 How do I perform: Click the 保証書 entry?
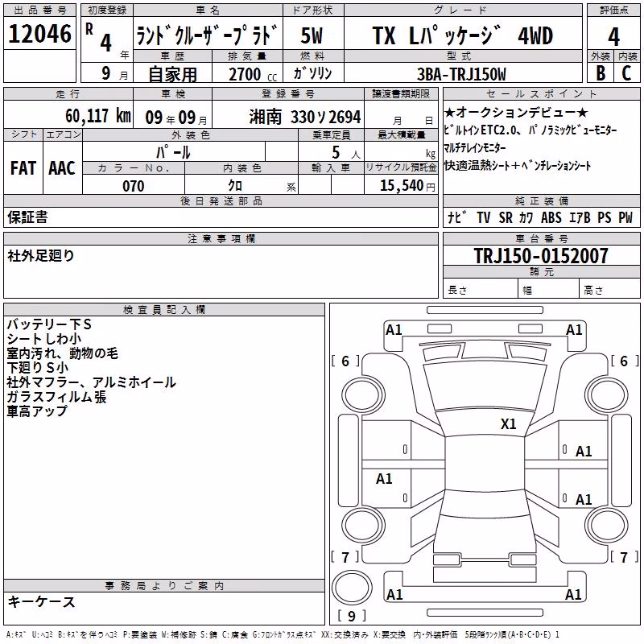(27, 217)
